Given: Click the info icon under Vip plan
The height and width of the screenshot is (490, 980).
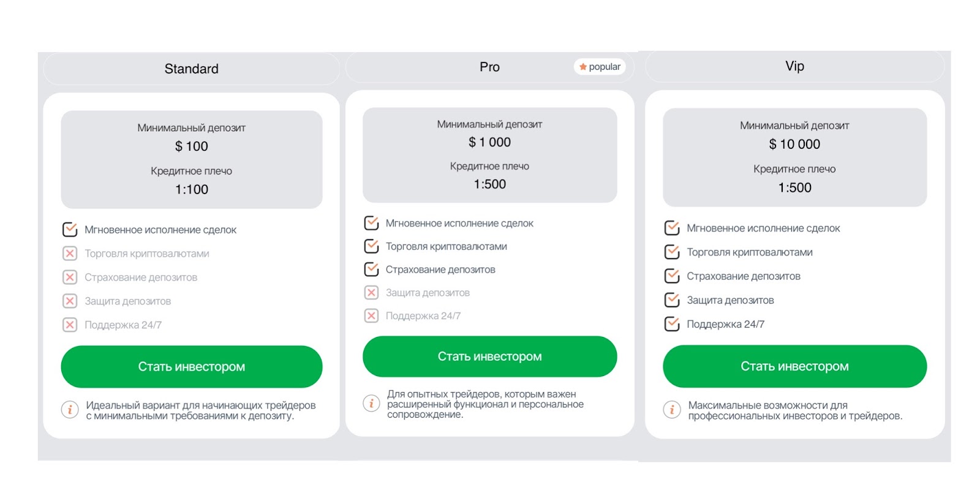Looking at the screenshot, I should pyautogui.click(x=672, y=410).
